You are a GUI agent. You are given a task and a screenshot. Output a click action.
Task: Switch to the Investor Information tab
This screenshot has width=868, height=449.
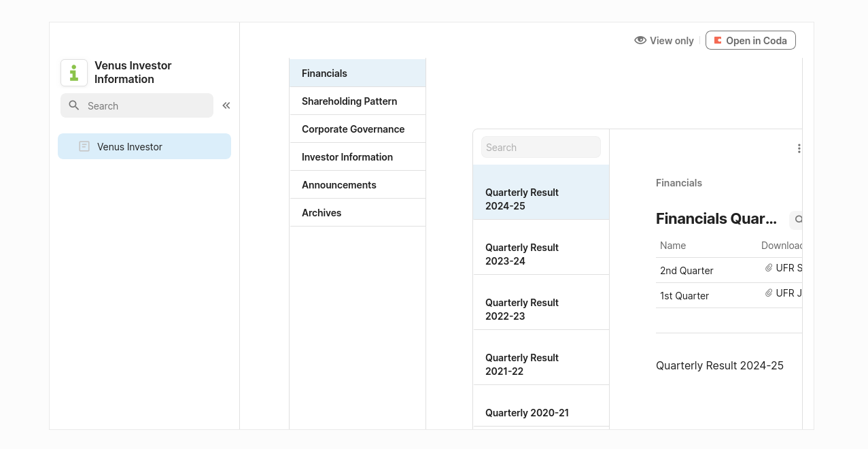click(x=358, y=156)
